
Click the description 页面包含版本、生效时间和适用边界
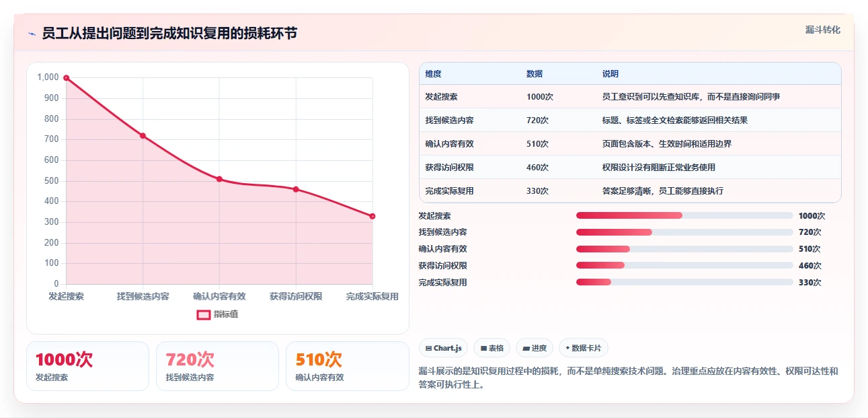pos(667,144)
